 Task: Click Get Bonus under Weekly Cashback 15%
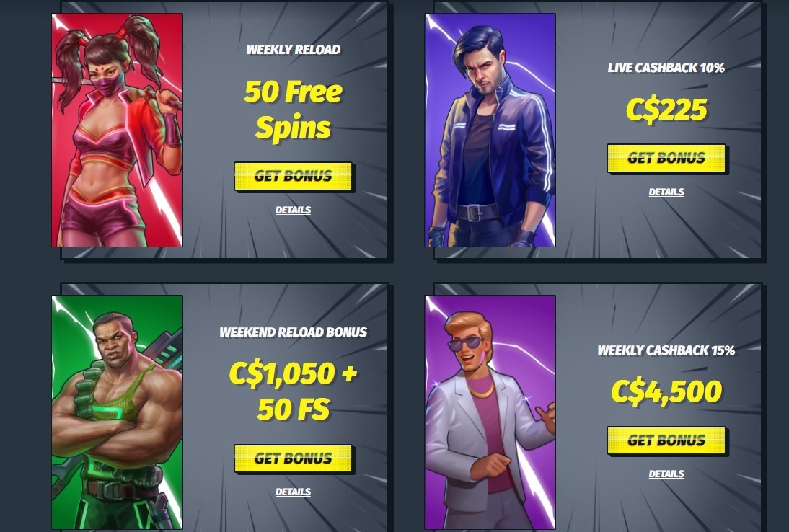[666, 440]
